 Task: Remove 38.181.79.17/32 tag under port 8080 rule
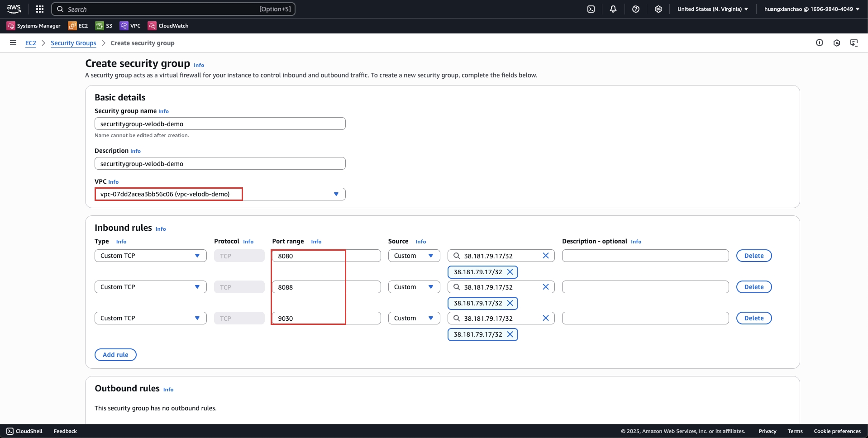click(x=510, y=272)
